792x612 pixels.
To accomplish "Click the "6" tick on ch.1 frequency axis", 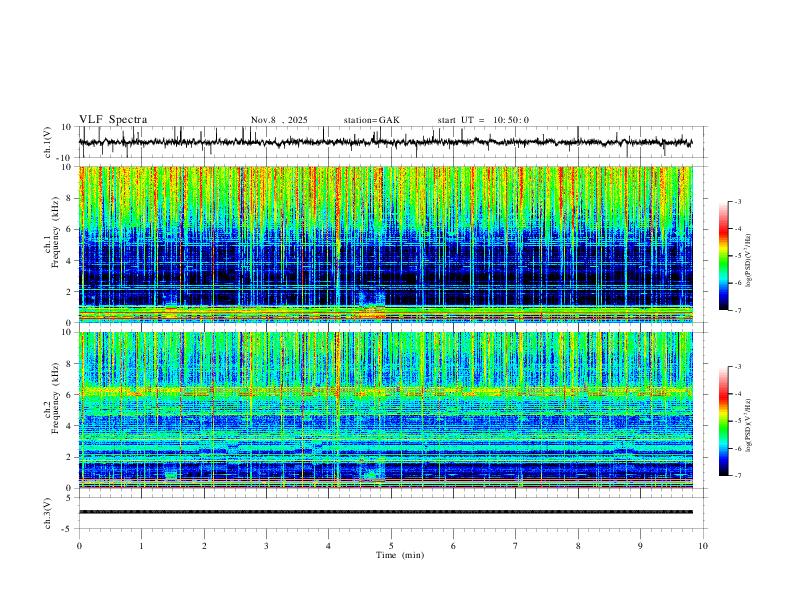I will [x=69, y=229].
